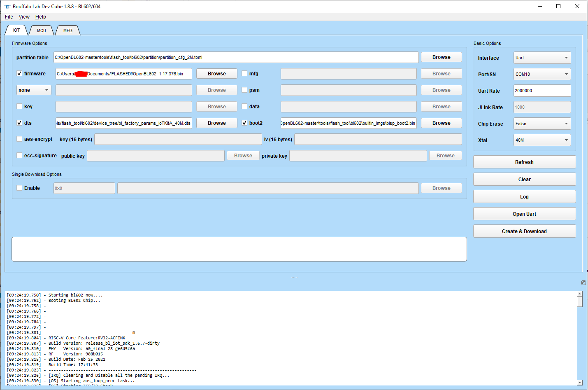Click Browse next to the firmware path
The image size is (588, 390).
click(x=217, y=74)
